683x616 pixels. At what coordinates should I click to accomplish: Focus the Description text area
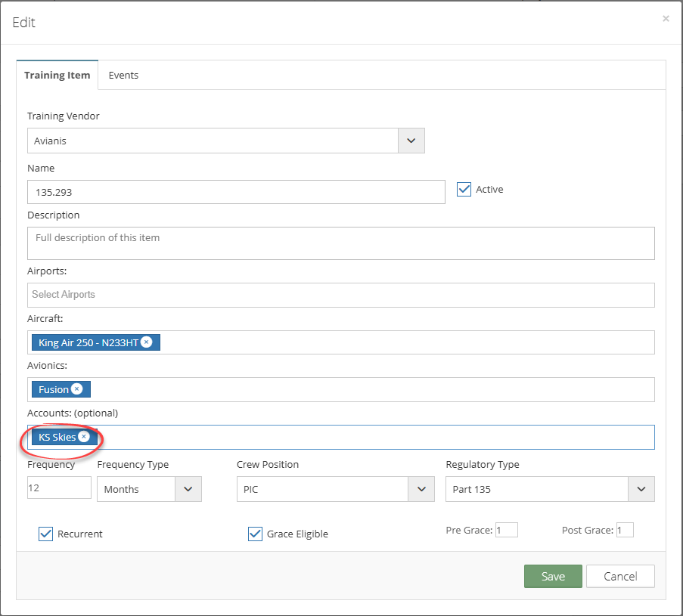(x=341, y=243)
